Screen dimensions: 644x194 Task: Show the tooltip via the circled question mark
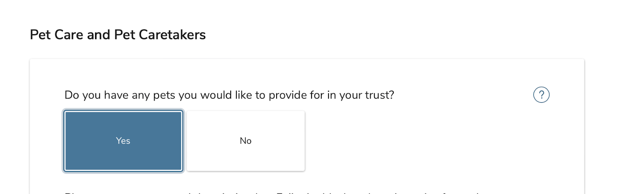pos(541,95)
